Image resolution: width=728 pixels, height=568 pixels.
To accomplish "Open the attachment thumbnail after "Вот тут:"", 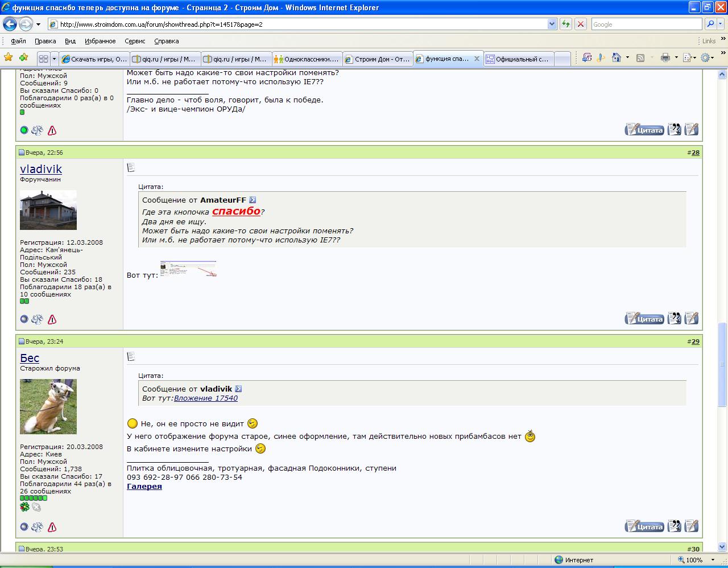I will click(x=188, y=269).
